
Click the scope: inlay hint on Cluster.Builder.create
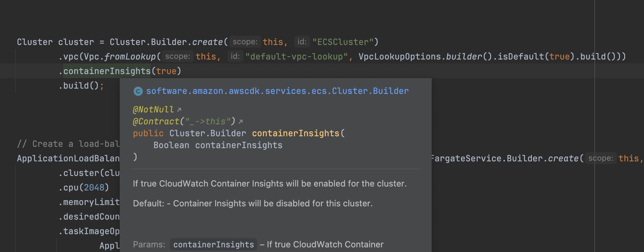coord(245,42)
